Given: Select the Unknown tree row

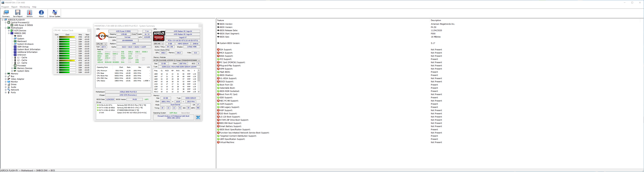Looking at the screenshot, I should (22, 55).
